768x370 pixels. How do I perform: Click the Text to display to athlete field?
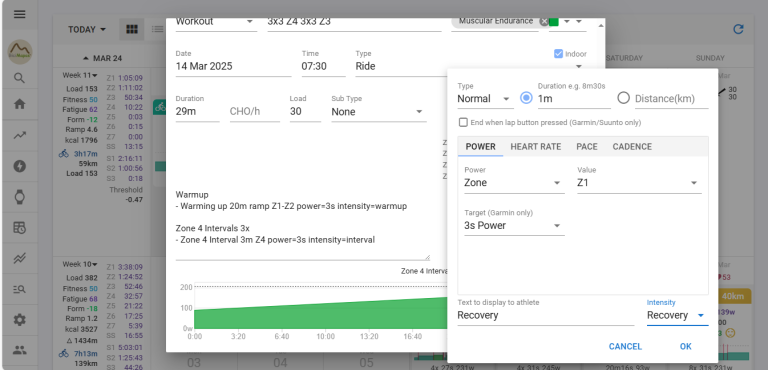[x=546, y=315]
